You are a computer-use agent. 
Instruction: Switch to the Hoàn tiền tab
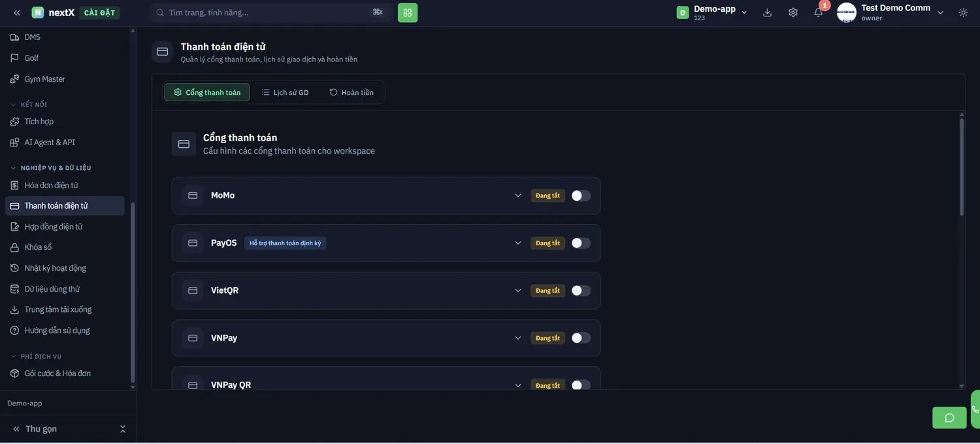click(351, 92)
